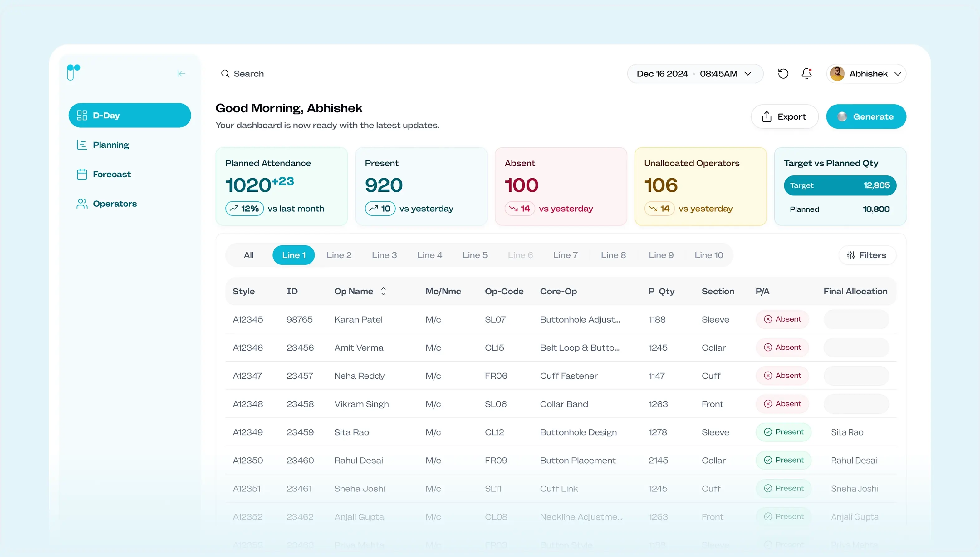Click the Export button
The width and height of the screenshot is (980, 557).
tap(784, 117)
